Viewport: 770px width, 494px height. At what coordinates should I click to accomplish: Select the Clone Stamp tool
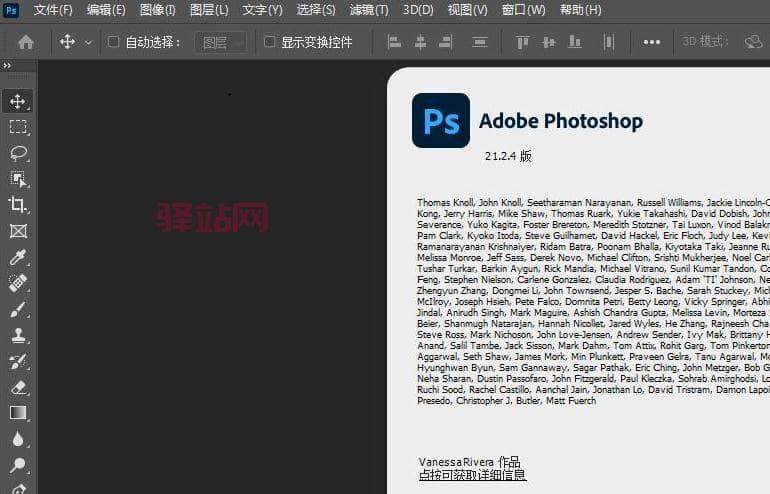point(18,335)
